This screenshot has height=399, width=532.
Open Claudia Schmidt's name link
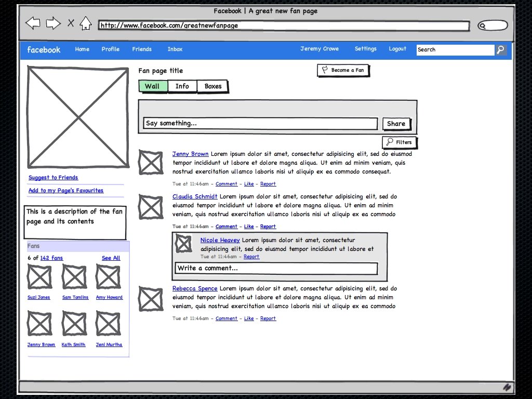click(195, 197)
